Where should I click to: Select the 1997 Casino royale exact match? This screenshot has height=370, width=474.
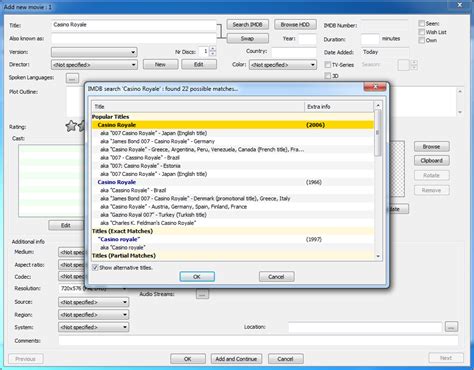[x=232, y=239]
